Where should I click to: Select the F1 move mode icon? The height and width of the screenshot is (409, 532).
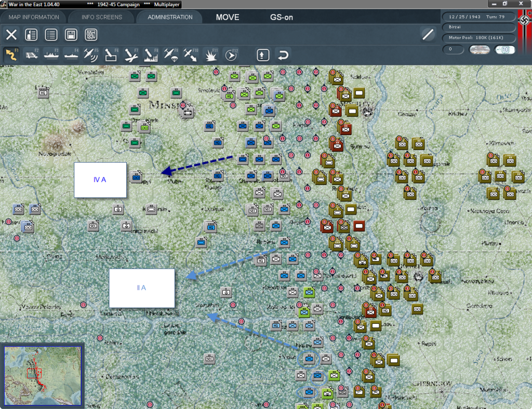tap(11, 55)
